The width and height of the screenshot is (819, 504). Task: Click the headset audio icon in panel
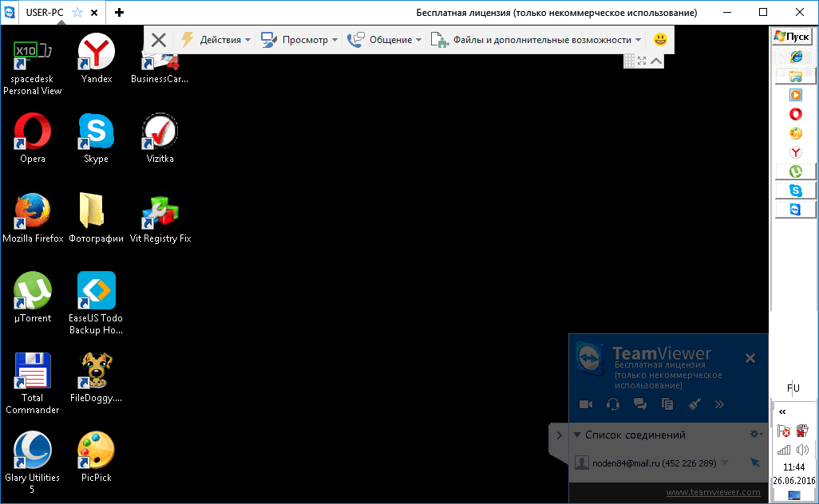point(613,404)
